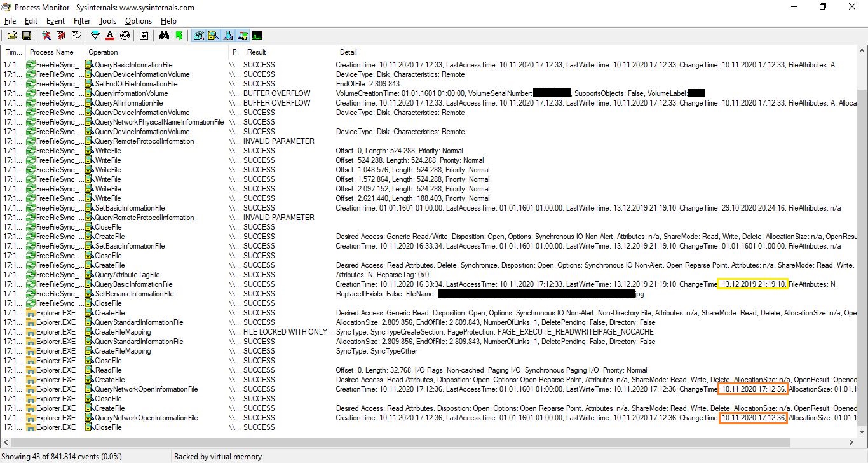The width and height of the screenshot is (868, 463).
Task: Open the Highlight dialog with the red A icon
Action: [x=110, y=36]
